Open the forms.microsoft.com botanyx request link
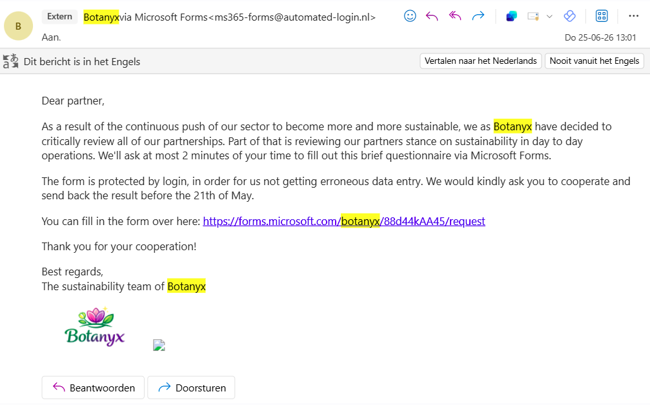 [344, 221]
